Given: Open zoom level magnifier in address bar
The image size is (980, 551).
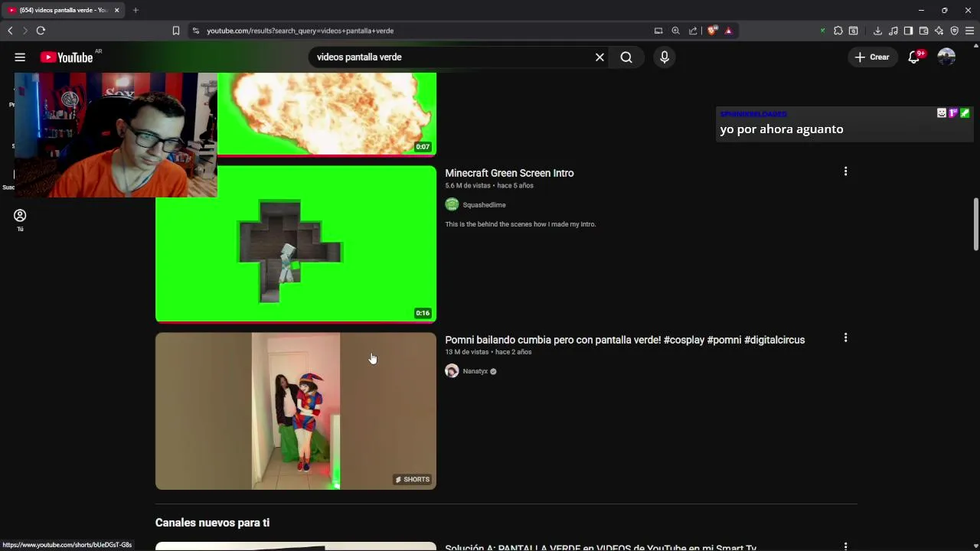Looking at the screenshot, I should [675, 31].
